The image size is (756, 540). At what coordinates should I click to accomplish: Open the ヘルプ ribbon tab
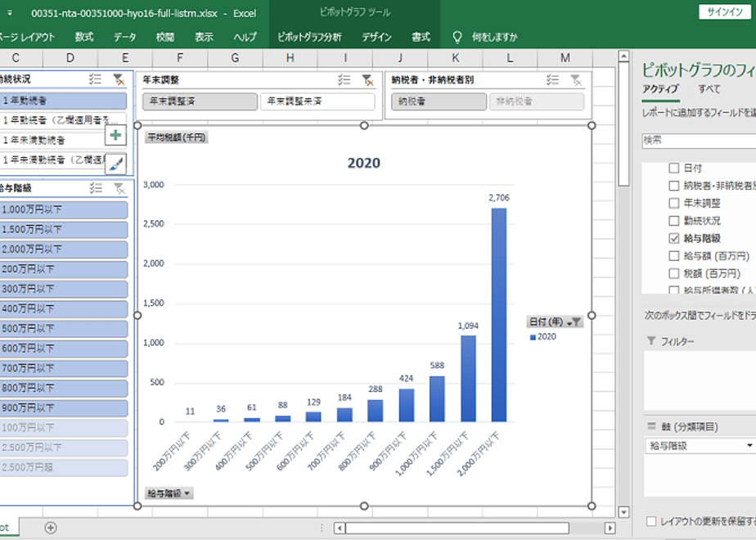245,37
